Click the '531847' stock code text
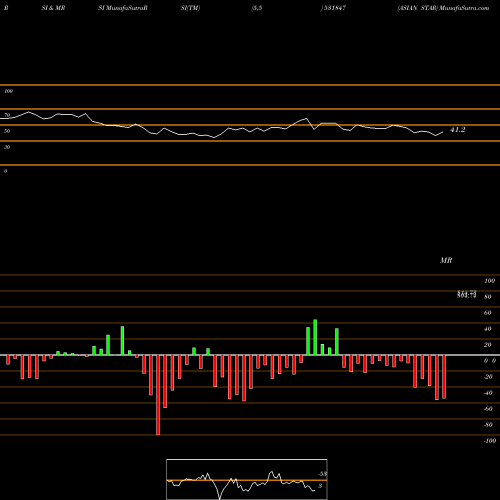The height and width of the screenshot is (500, 500). pos(334,8)
